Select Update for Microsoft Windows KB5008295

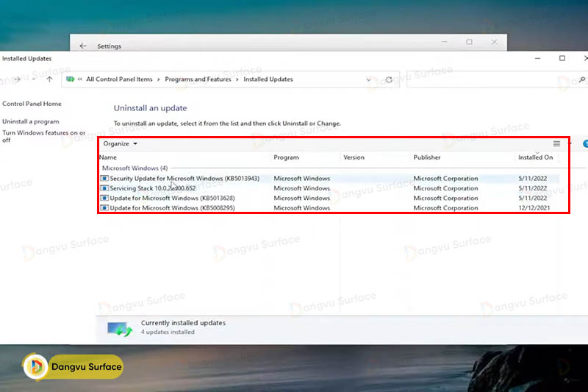tap(329, 207)
